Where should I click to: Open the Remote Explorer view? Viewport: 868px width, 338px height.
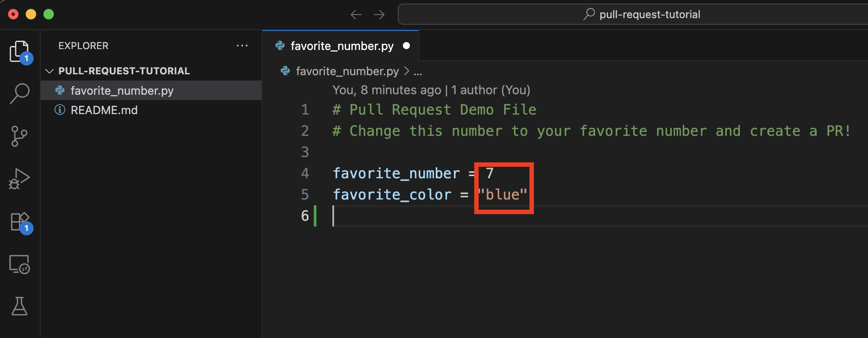pos(19,265)
